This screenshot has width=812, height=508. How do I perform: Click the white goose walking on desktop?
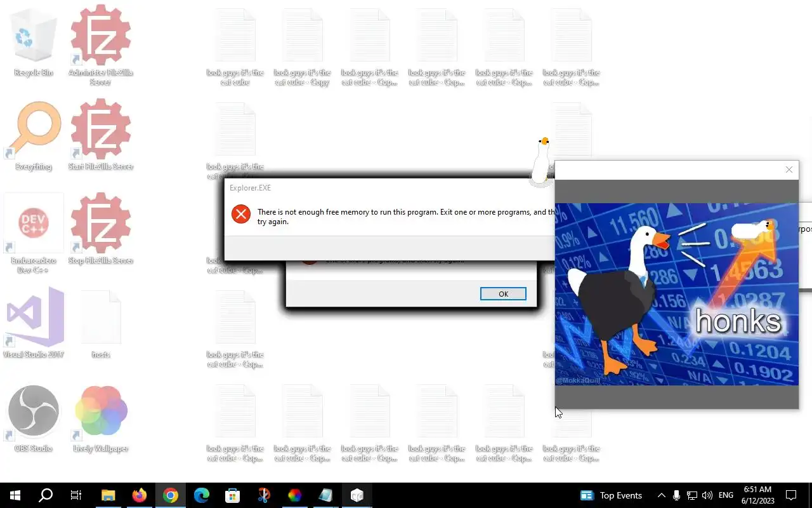click(541, 162)
